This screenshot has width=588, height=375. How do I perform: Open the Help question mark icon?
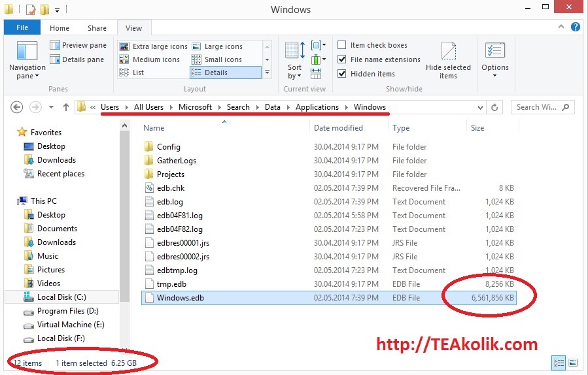tap(576, 27)
